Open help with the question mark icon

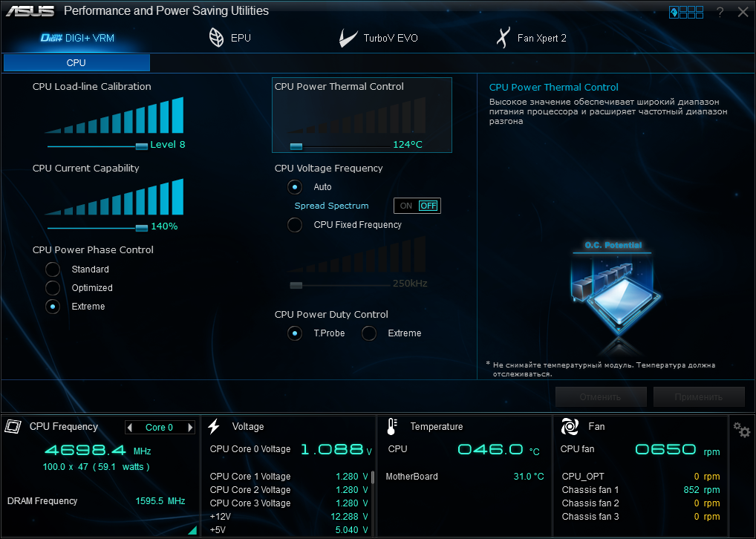[720, 12]
